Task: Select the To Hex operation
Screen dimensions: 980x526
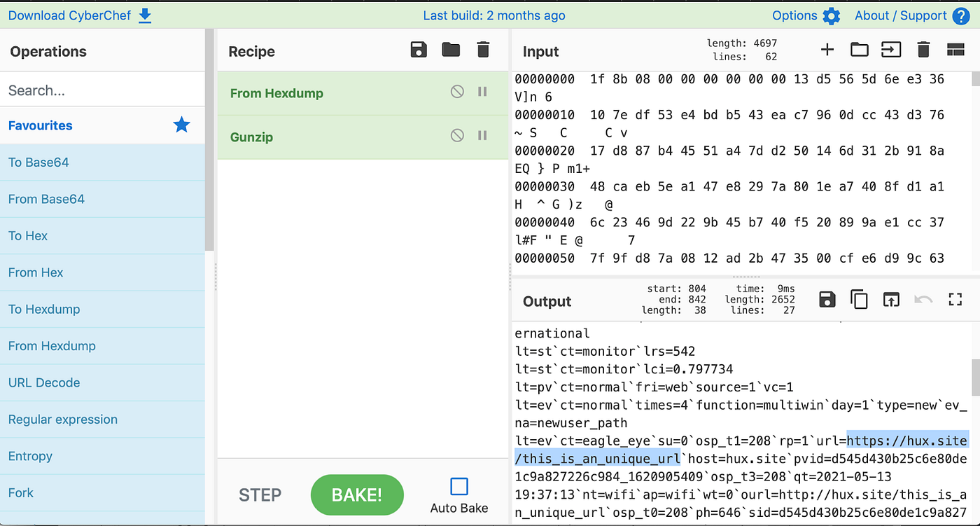Action: [102, 236]
